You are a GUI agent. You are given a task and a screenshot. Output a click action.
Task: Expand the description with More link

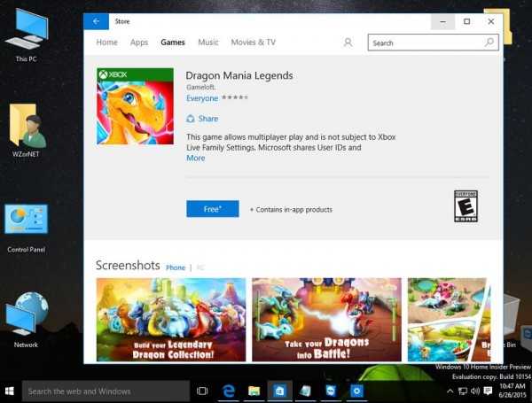195,159
